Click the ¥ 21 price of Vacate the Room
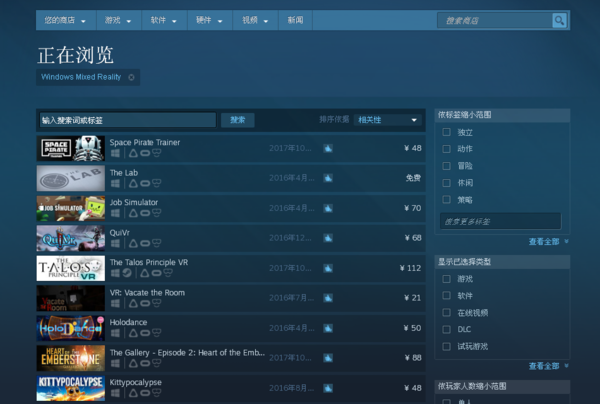This screenshot has width=600, height=404. 412,298
